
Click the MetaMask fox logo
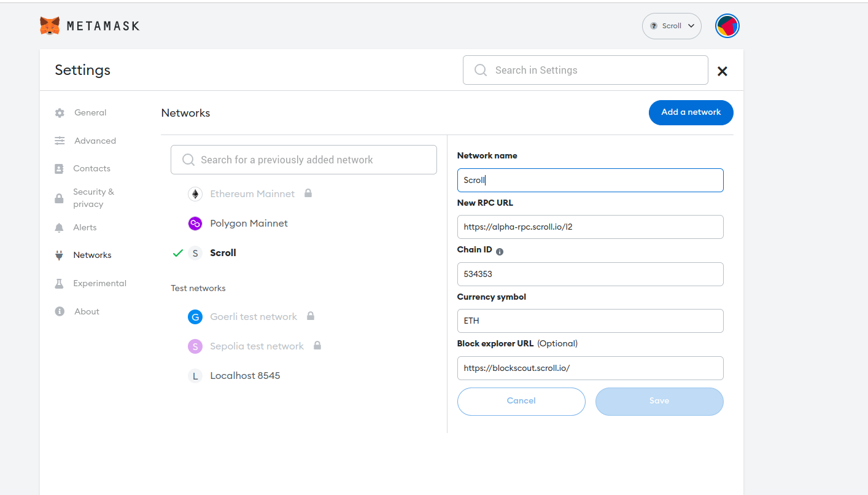50,26
